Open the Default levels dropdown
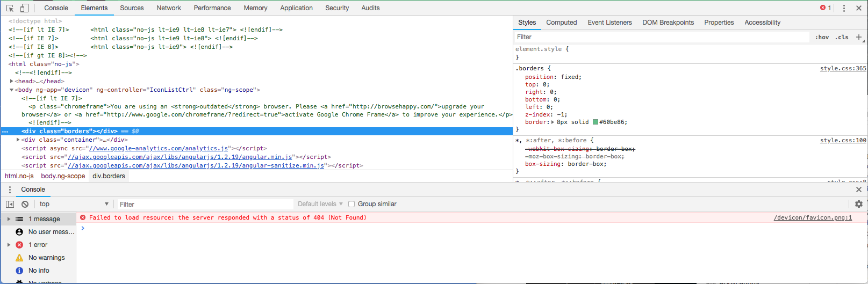This screenshot has height=284, width=868. (320, 204)
